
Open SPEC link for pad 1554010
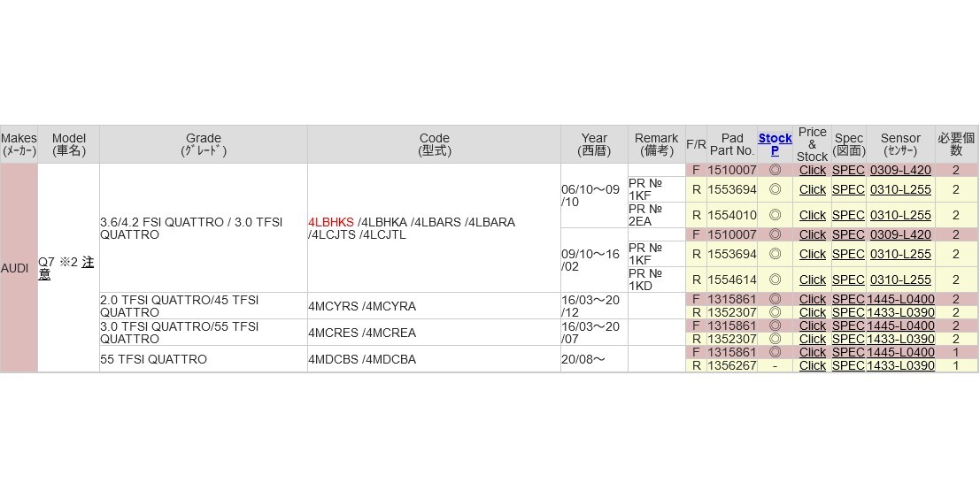point(848,215)
